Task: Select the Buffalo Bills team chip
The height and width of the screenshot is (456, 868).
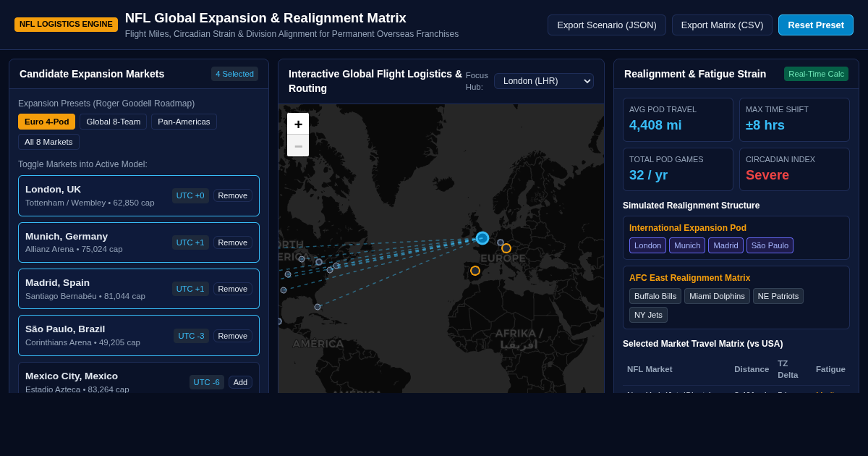Action: pyautogui.click(x=655, y=296)
